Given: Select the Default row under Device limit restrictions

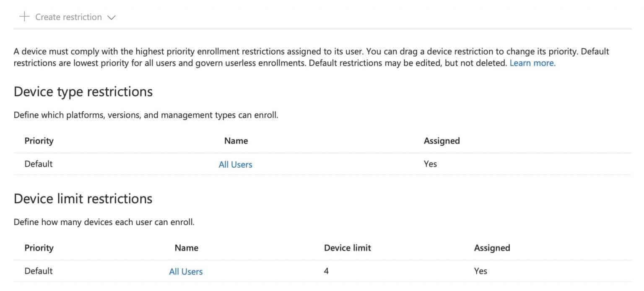Looking at the screenshot, I should (x=38, y=271).
